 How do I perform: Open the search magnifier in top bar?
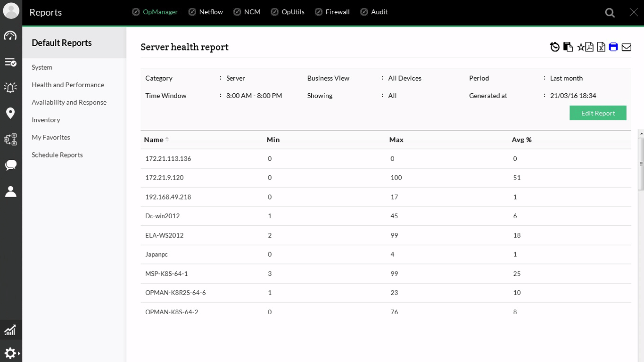point(610,13)
